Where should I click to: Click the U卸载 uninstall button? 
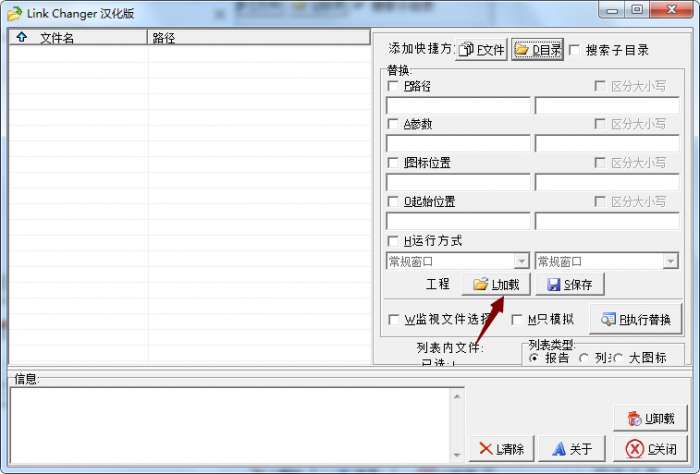click(650, 418)
